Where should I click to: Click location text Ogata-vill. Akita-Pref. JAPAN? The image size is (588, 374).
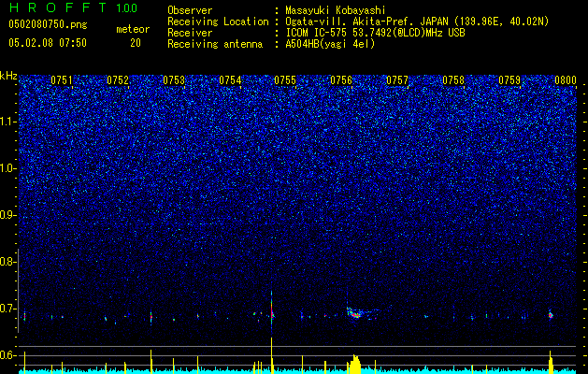click(366, 22)
